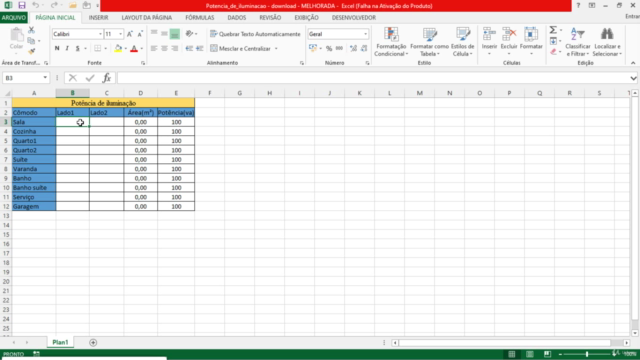This screenshot has height=360, width=640.
Task: Apply thousands separator 000 format
Action: pos(339,49)
